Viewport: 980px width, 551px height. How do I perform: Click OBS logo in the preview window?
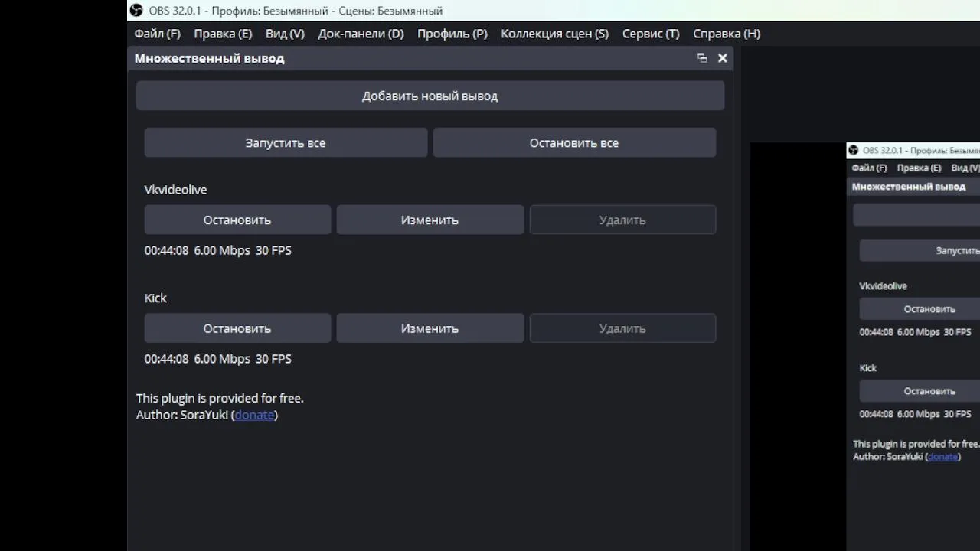pyautogui.click(x=854, y=150)
